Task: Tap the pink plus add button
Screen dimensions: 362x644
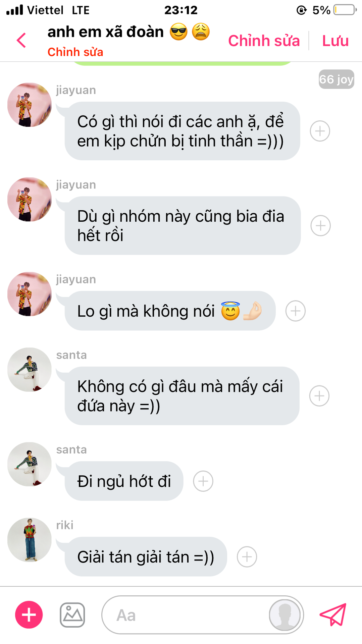Action: pyautogui.click(x=29, y=614)
